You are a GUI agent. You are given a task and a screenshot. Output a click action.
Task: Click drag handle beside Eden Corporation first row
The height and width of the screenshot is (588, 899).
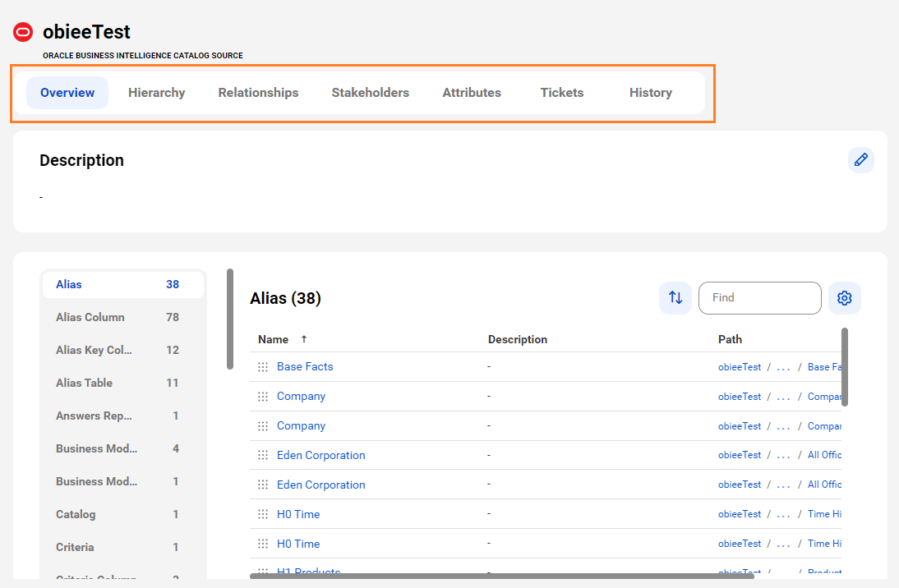tap(263, 455)
